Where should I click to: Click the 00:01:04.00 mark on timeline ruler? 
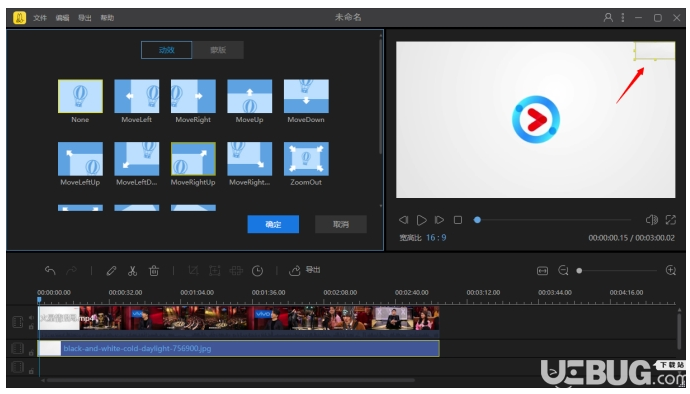pos(197,292)
